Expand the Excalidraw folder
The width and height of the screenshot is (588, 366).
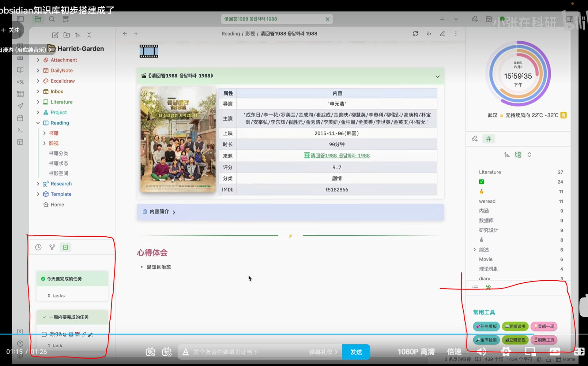pos(38,81)
